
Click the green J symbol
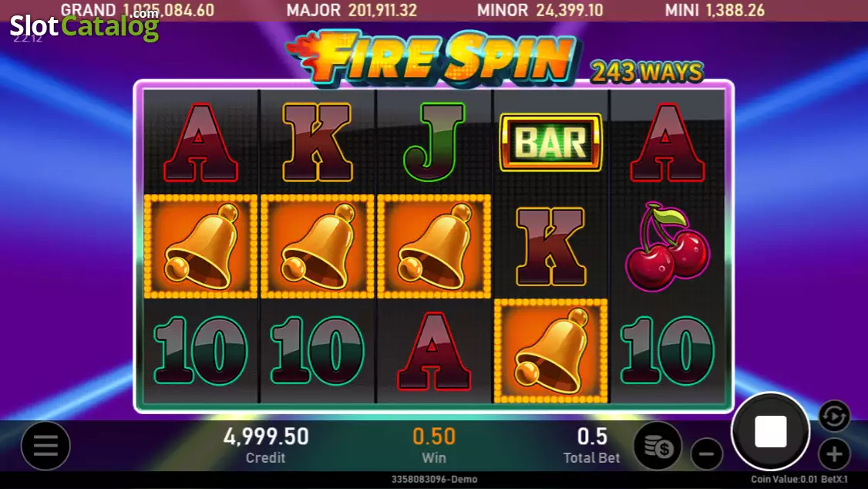click(x=433, y=143)
